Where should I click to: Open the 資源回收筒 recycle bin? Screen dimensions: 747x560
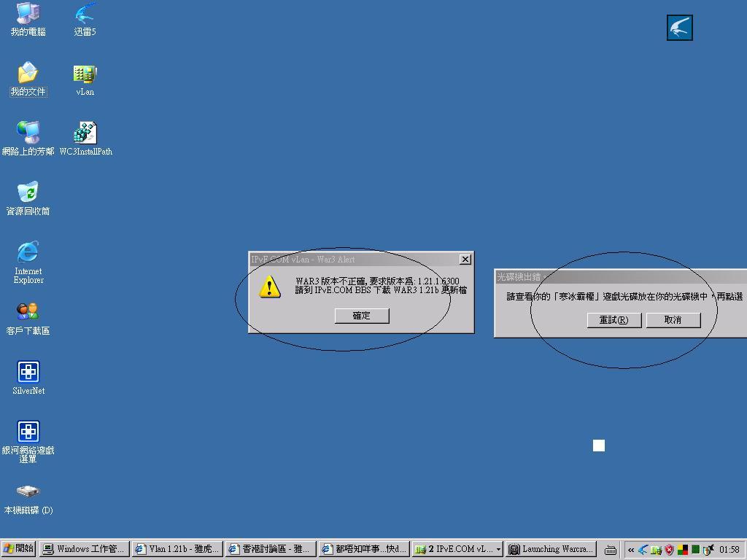28,193
